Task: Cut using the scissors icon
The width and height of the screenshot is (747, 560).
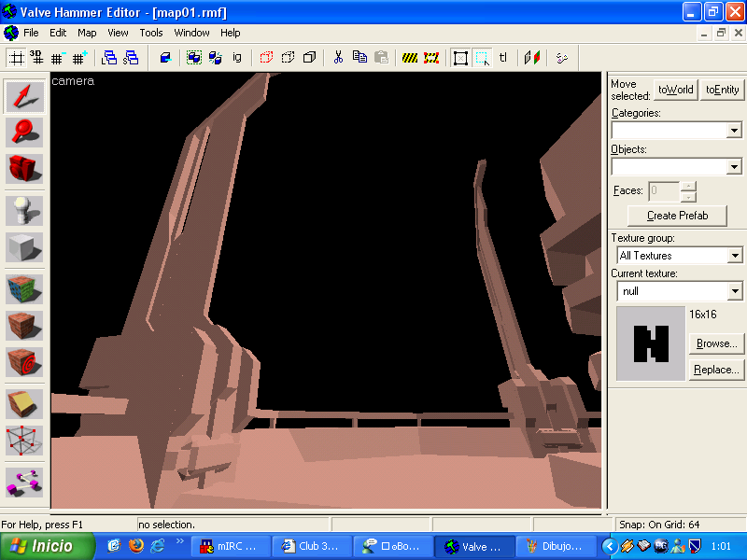Action: pos(338,58)
